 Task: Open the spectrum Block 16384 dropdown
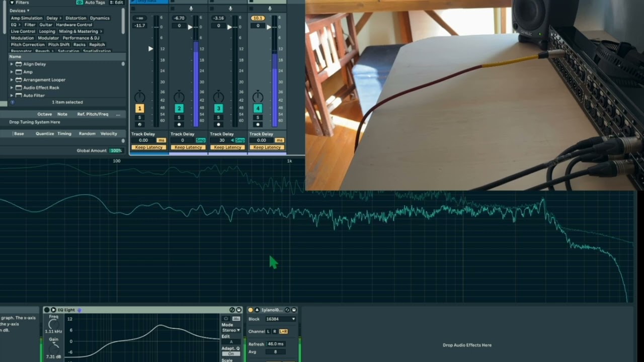[x=280, y=319]
